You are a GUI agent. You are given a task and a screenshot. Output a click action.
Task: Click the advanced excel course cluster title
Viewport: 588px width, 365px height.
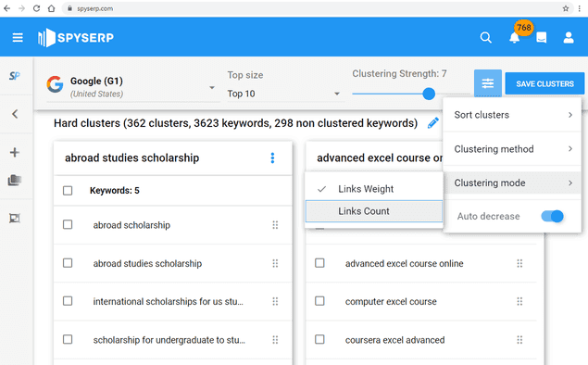tap(380, 157)
